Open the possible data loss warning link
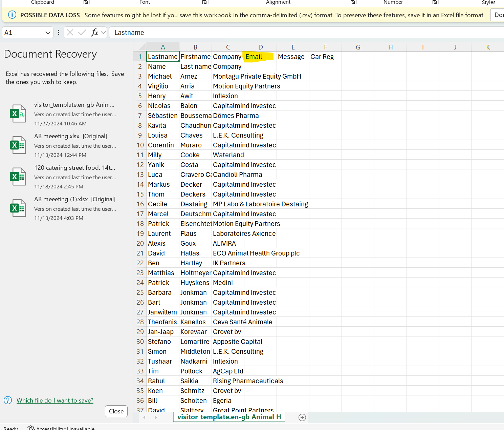Viewport: 504px width, 430px height. 284,15
